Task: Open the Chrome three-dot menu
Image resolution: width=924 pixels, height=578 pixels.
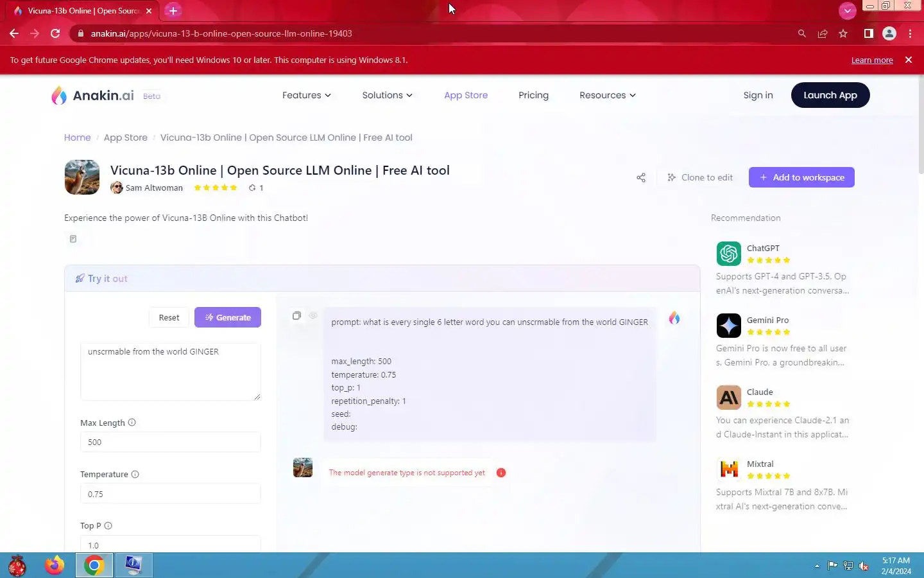Action: click(910, 33)
